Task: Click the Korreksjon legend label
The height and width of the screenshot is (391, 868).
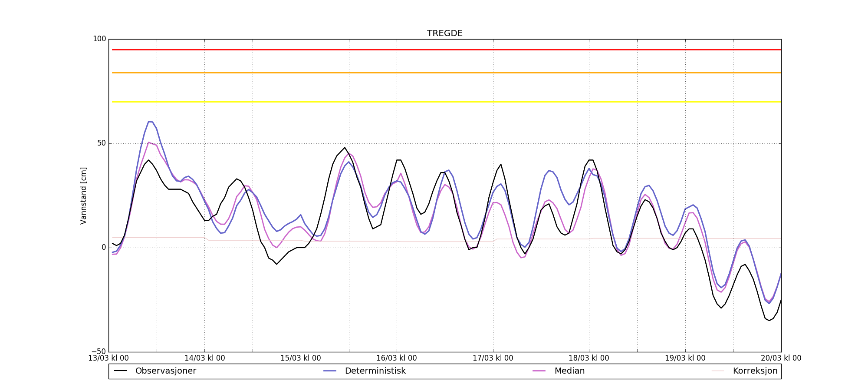Action: click(755, 371)
